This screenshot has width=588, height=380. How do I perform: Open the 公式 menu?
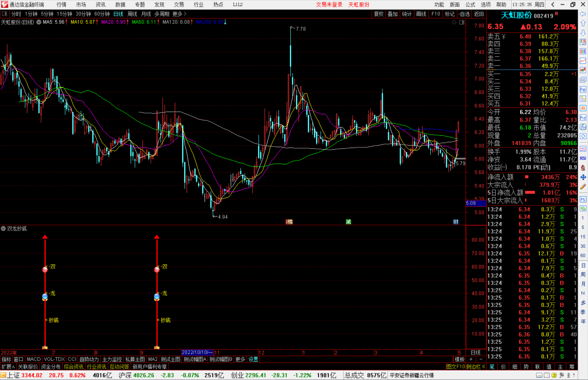pos(470,5)
